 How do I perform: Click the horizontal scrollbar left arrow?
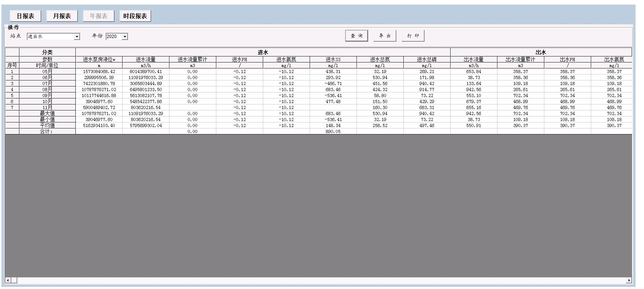pos(8,281)
